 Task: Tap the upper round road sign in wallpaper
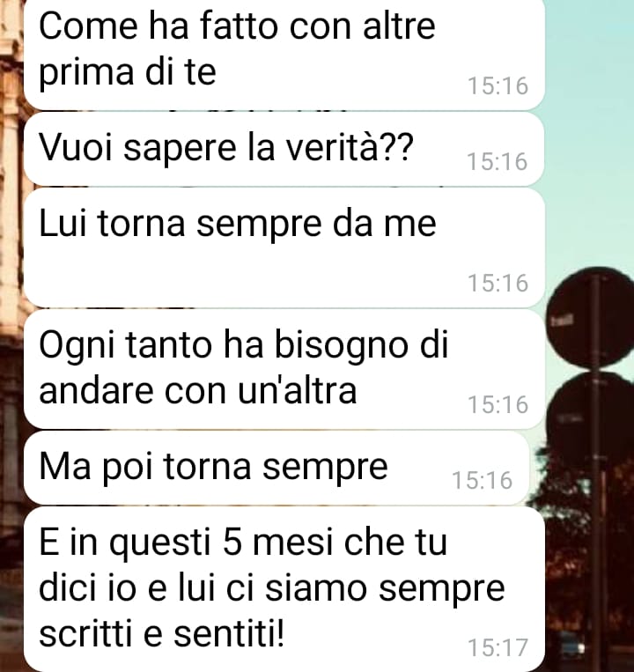click(x=591, y=317)
